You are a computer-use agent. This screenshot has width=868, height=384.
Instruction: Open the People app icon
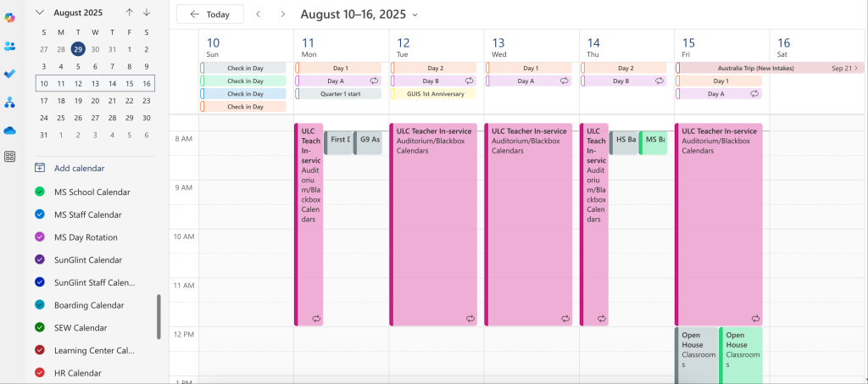(x=10, y=46)
